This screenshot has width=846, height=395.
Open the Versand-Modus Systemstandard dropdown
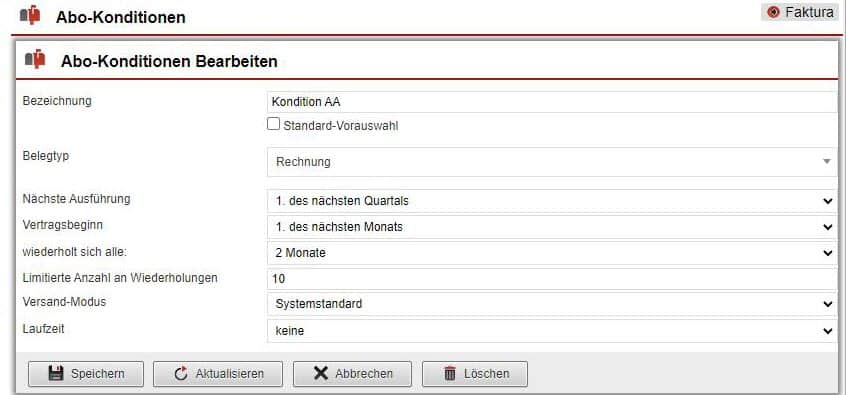click(551, 304)
